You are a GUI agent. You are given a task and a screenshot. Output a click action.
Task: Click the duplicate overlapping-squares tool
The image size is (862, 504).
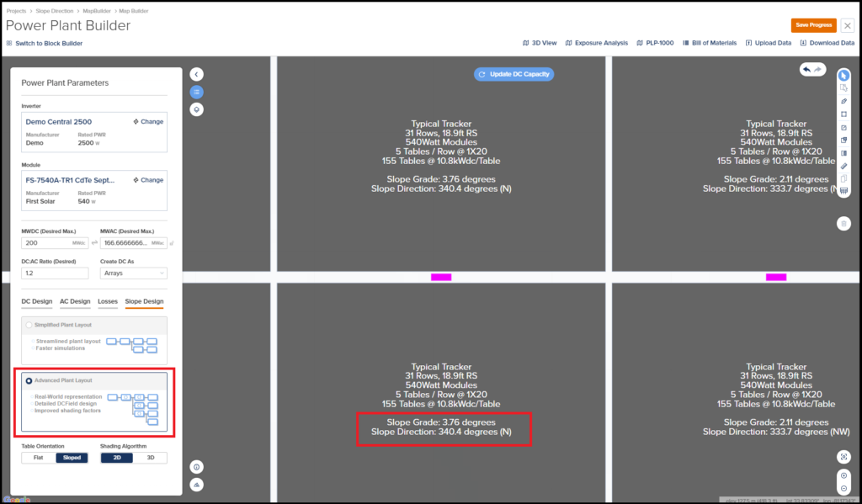click(843, 141)
